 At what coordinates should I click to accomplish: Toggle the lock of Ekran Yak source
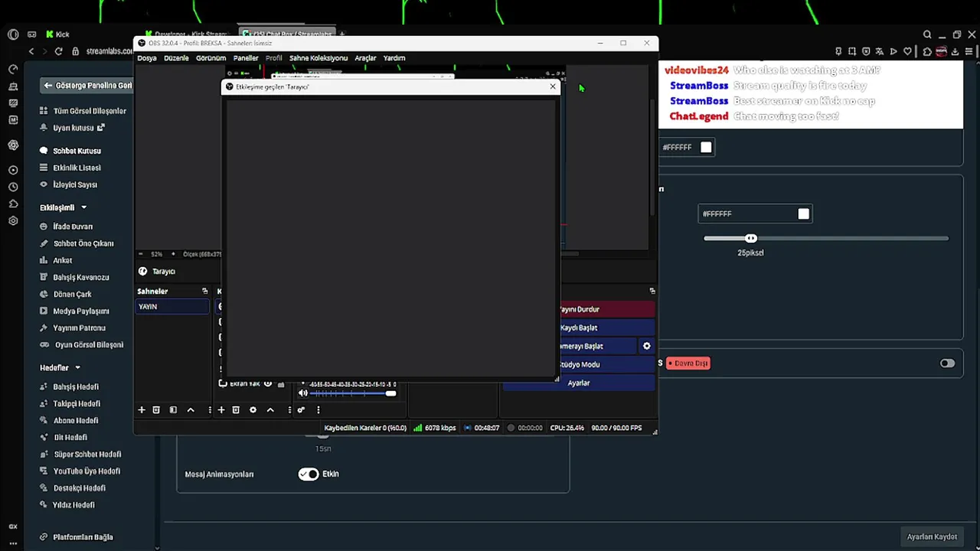point(281,384)
